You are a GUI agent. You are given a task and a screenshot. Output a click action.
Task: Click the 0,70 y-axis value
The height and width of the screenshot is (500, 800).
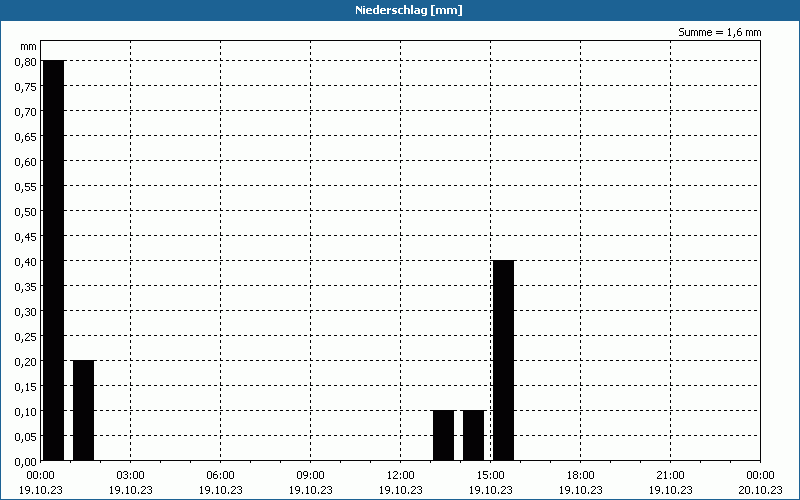[x=26, y=112]
